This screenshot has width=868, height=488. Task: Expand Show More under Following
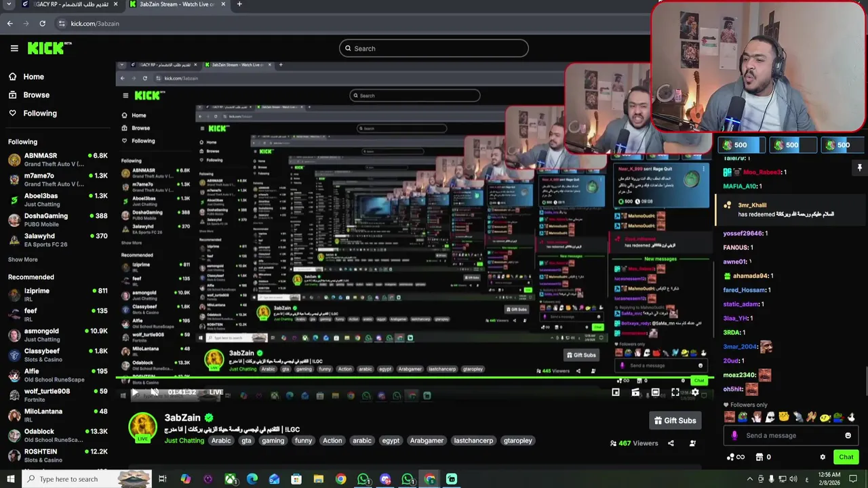tap(22, 260)
